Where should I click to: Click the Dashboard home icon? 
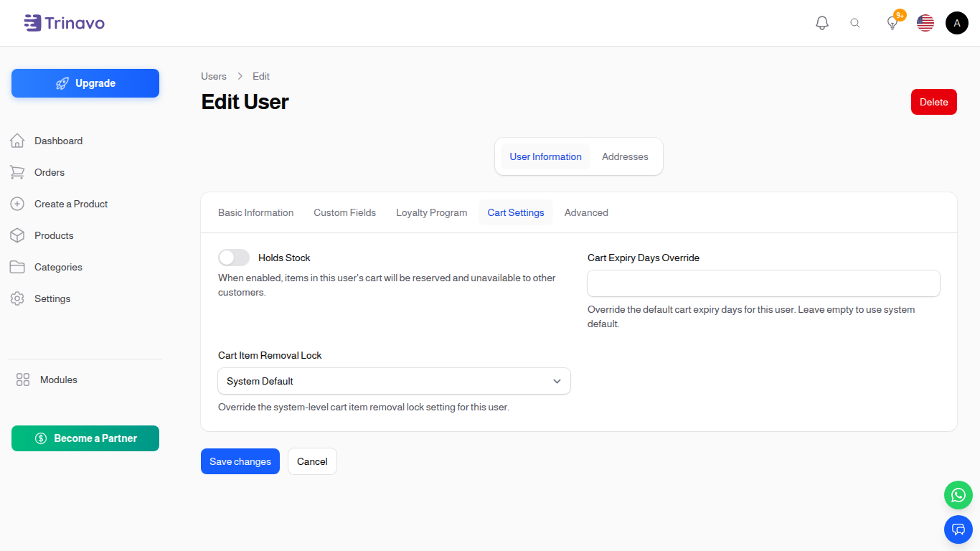(17, 141)
